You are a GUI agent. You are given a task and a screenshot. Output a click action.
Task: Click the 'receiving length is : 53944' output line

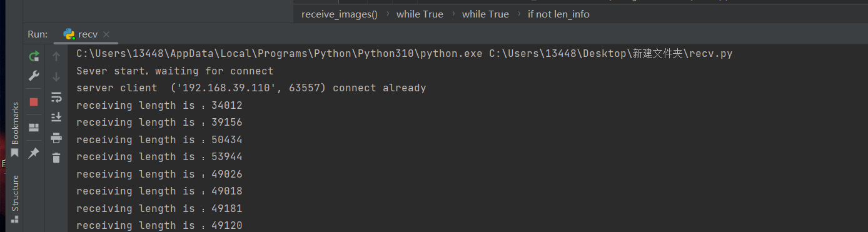(x=159, y=157)
